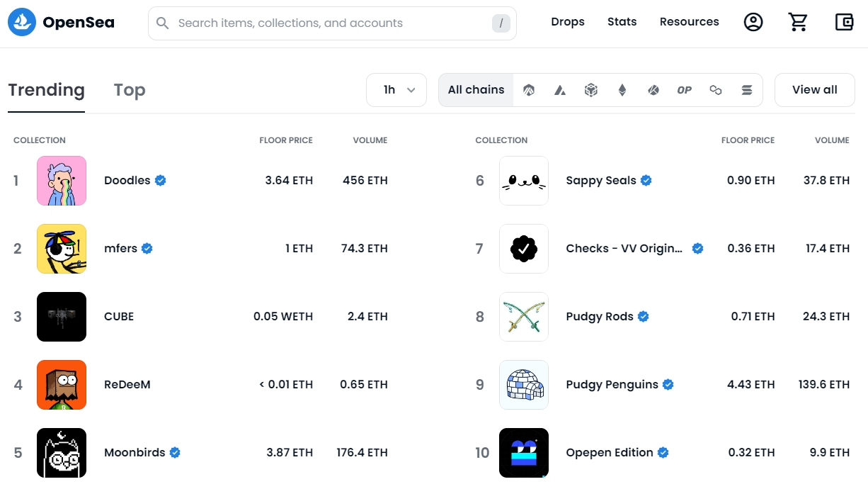
Task: Click the Doodles collection thumbnail
Action: [x=62, y=181]
